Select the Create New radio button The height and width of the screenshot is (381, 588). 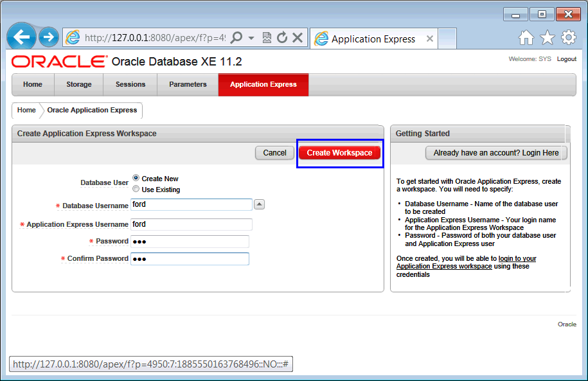pos(136,178)
